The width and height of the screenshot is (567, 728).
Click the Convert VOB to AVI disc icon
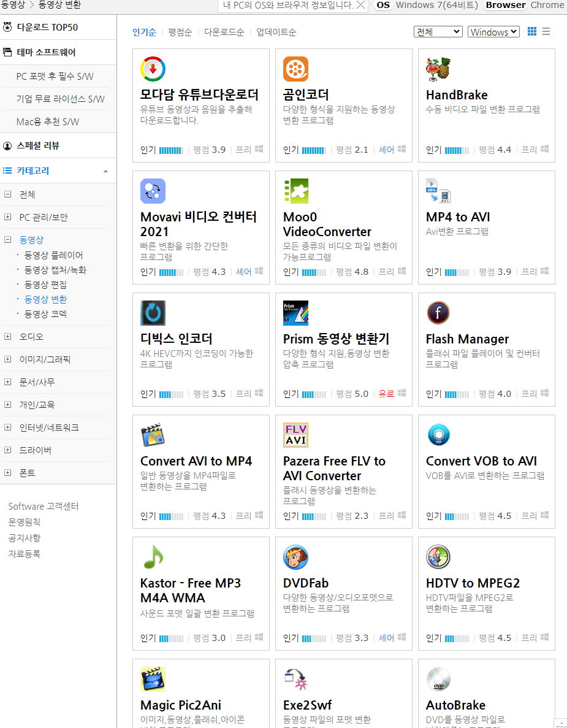[x=438, y=435]
